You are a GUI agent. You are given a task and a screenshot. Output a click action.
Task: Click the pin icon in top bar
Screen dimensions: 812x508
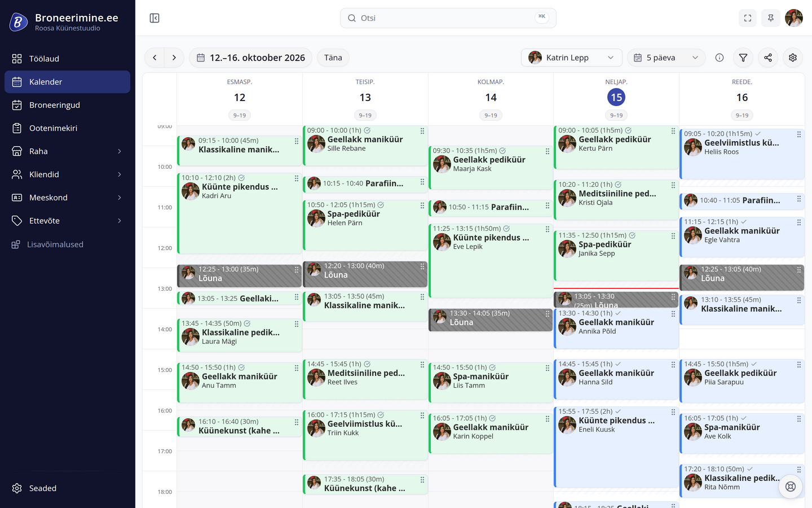pyautogui.click(x=771, y=18)
